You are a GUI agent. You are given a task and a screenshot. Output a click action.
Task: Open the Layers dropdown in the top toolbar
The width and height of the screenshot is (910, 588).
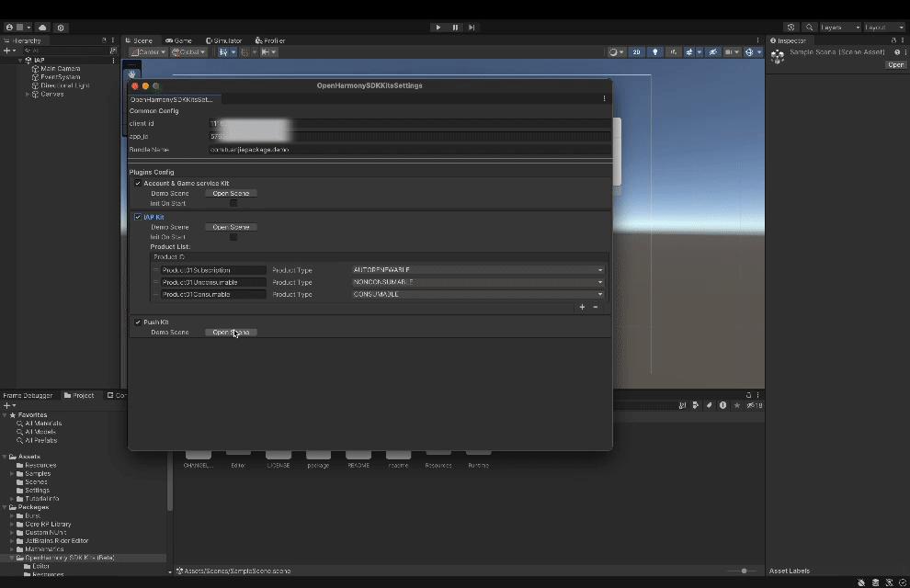[838, 27]
